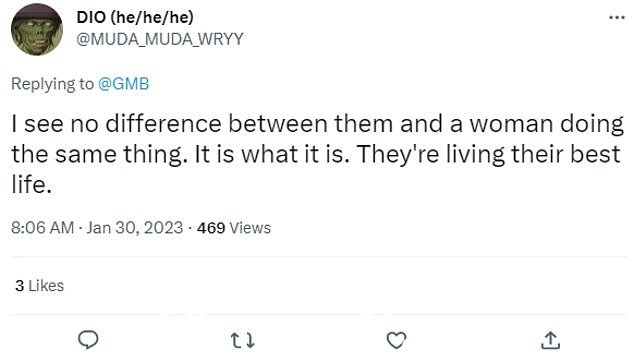View the DIO profile avatar picture
This screenshot has height=361, width=634.
pyautogui.click(x=37, y=30)
